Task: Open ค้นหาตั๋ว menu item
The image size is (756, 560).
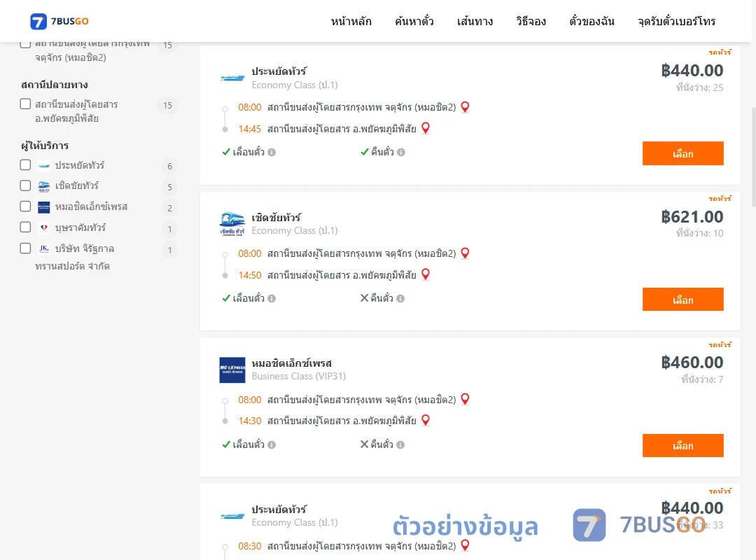Action: click(414, 21)
